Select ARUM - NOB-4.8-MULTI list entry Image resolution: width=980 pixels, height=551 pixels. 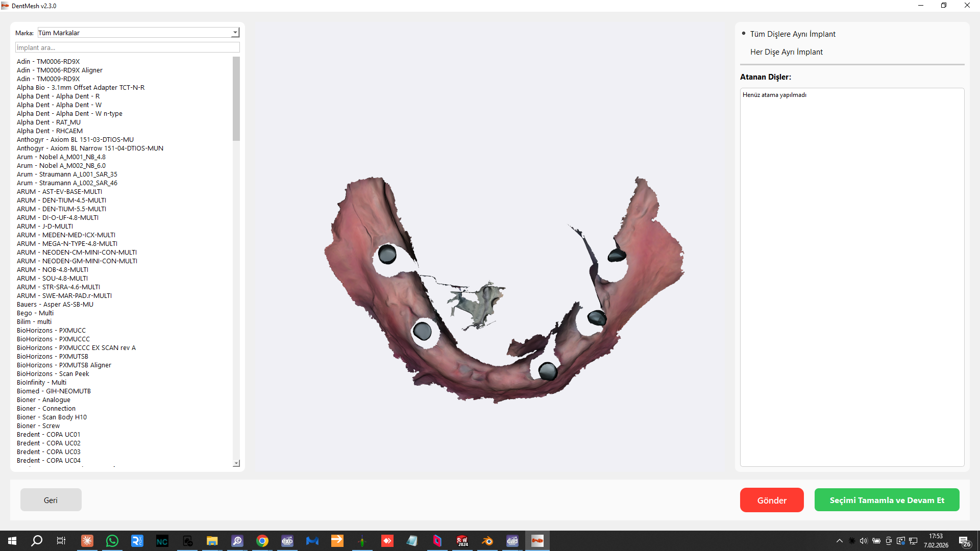(x=53, y=270)
